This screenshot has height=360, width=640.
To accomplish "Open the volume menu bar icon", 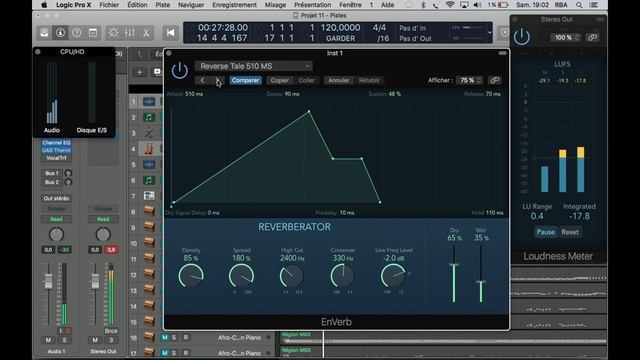I will pyautogui.click(x=477, y=5).
